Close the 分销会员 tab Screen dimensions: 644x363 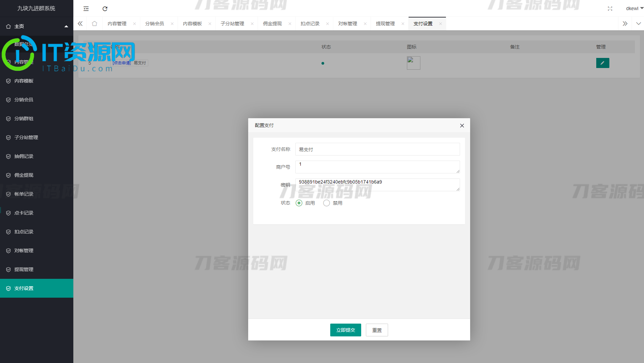pyautogui.click(x=172, y=24)
